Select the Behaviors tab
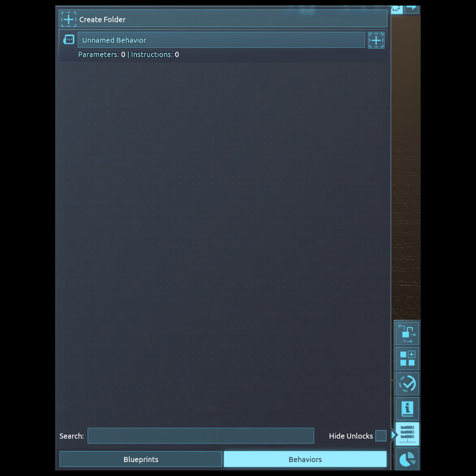The width and height of the screenshot is (476, 476). (305, 459)
